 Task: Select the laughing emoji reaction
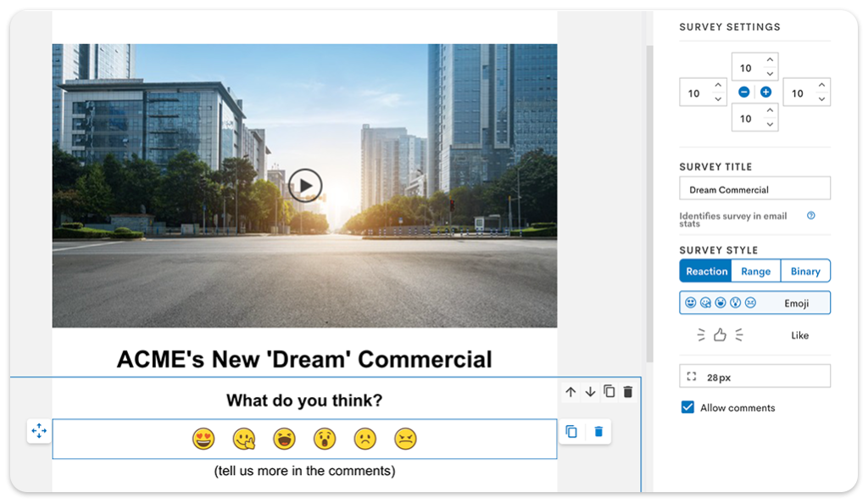click(x=285, y=439)
